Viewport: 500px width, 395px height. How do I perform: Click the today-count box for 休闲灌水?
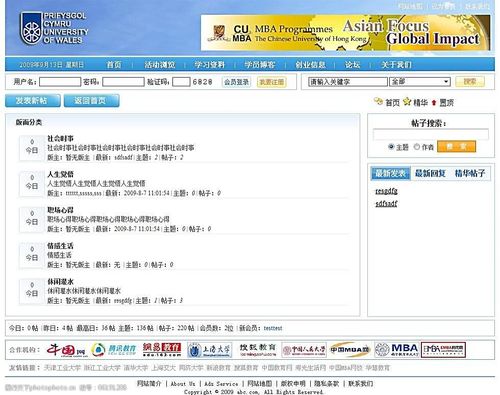[x=32, y=290]
